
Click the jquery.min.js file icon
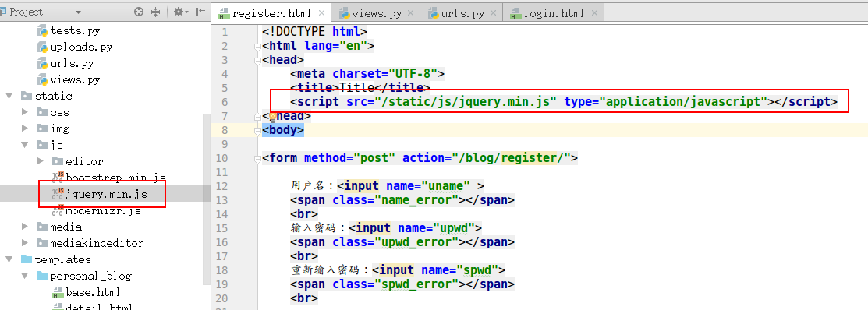point(58,194)
